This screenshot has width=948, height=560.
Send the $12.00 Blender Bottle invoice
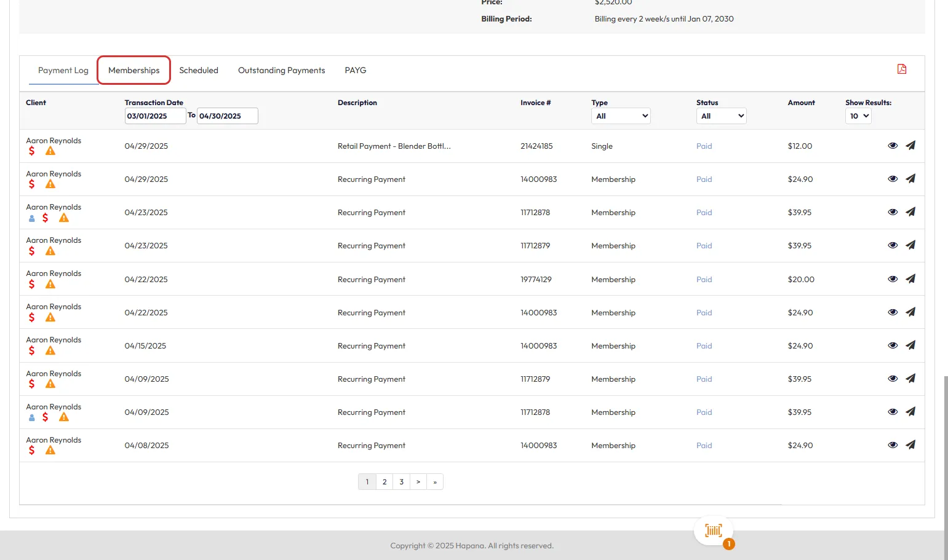point(910,146)
